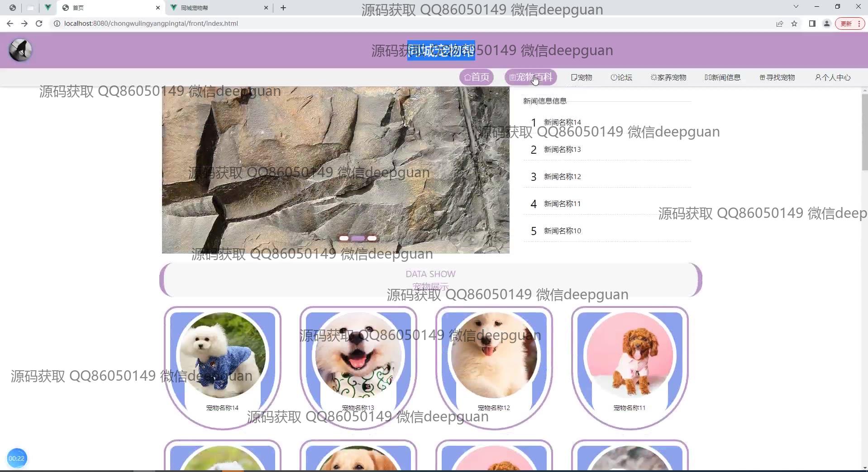The width and height of the screenshot is (868, 472).
Task: Open the share page icon in address bar
Action: coord(780,24)
